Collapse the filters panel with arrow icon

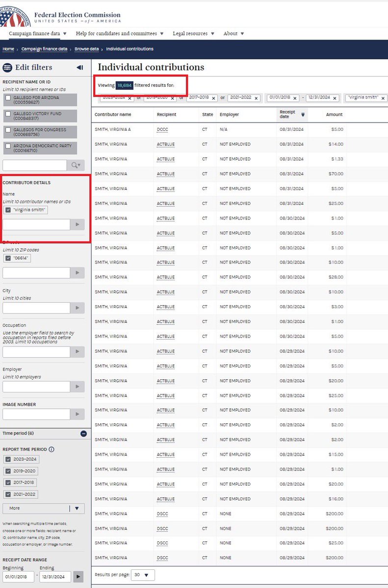pos(80,68)
